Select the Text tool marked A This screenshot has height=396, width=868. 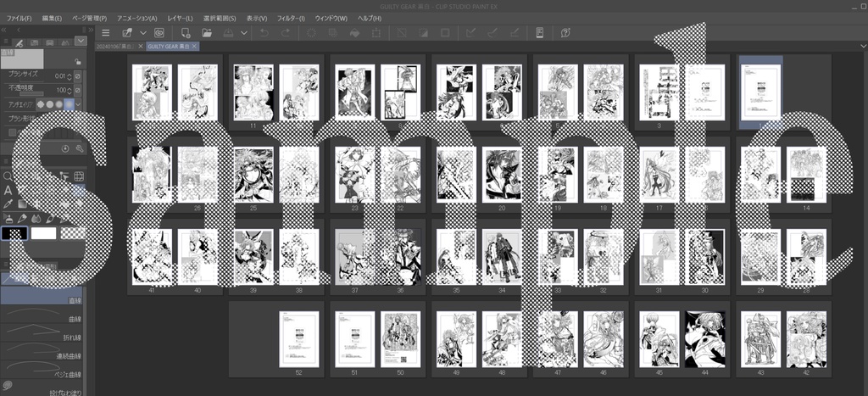(8, 191)
